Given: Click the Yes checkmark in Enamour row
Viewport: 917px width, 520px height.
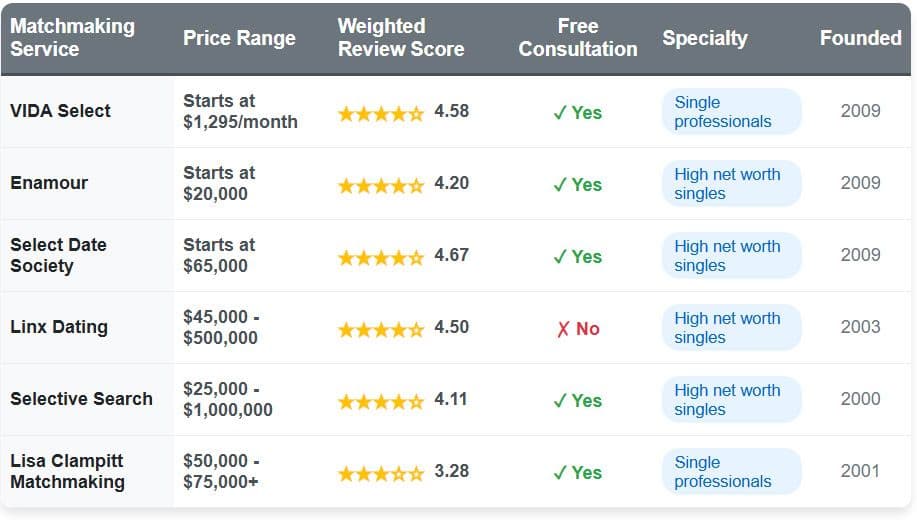Looking at the screenshot, I should [578, 184].
